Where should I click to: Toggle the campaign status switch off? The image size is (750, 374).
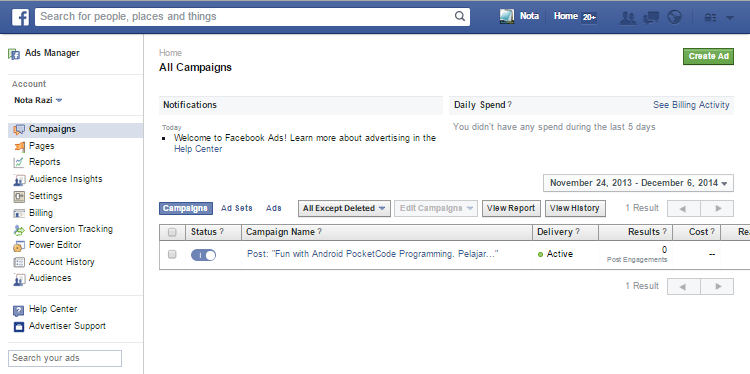click(203, 255)
